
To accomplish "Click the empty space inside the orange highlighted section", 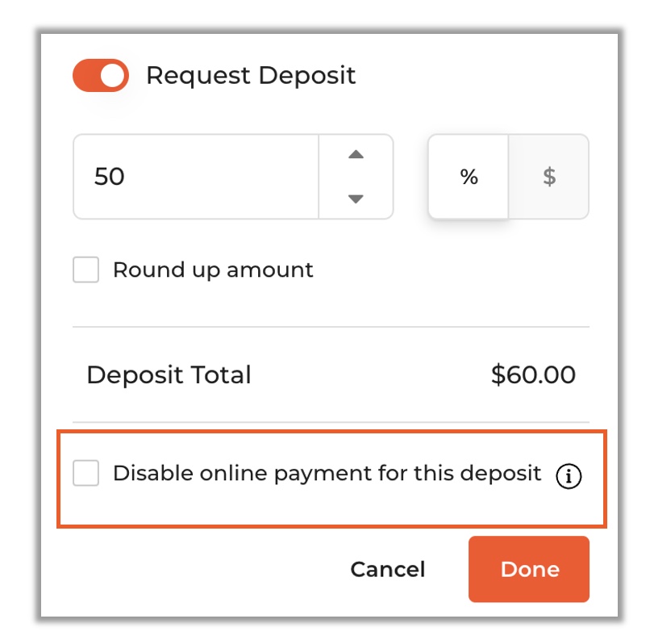I will (331, 508).
